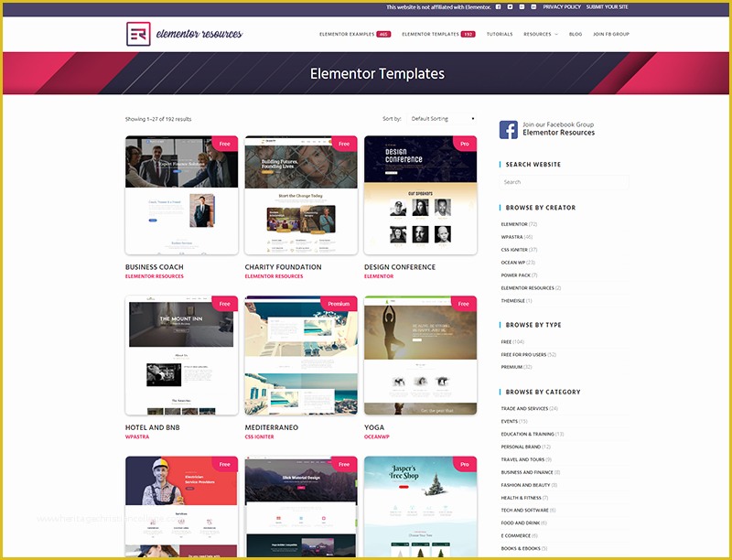Go to Elementor Templates menu item
The image size is (732, 560).
[438, 34]
